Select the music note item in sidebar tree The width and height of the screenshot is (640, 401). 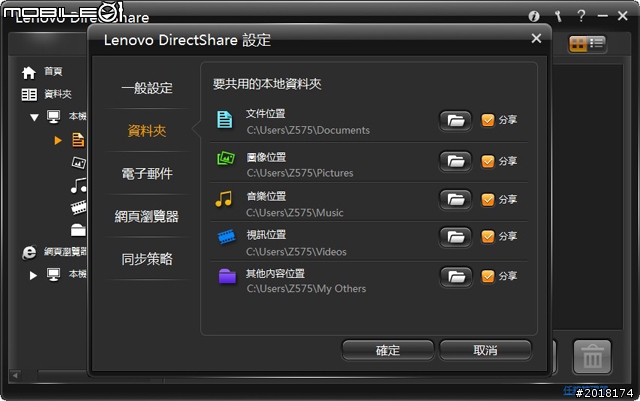(78, 185)
